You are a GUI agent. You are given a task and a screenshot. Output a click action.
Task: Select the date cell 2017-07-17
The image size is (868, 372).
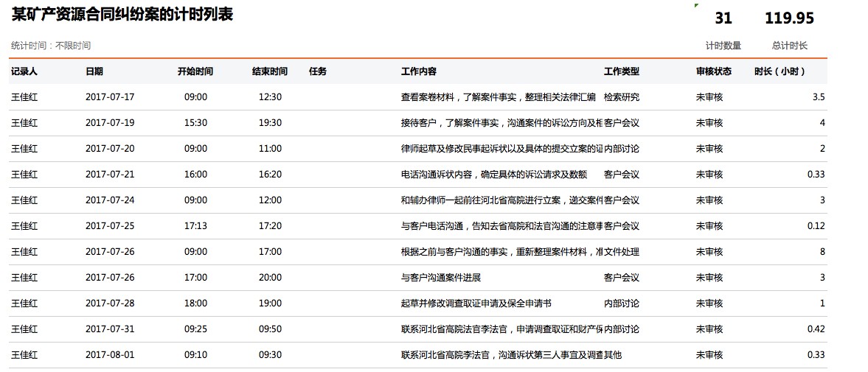point(110,97)
